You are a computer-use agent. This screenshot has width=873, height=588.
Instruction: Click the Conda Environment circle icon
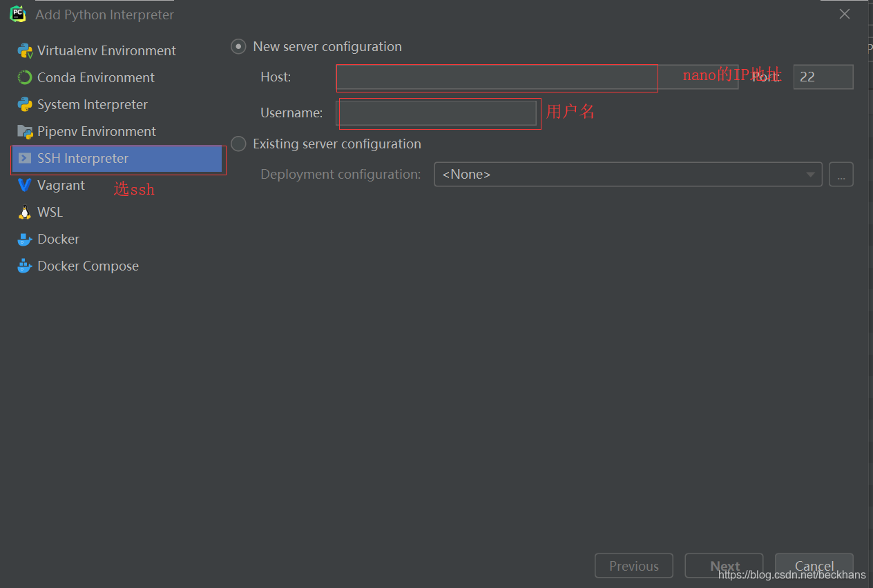(25, 77)
